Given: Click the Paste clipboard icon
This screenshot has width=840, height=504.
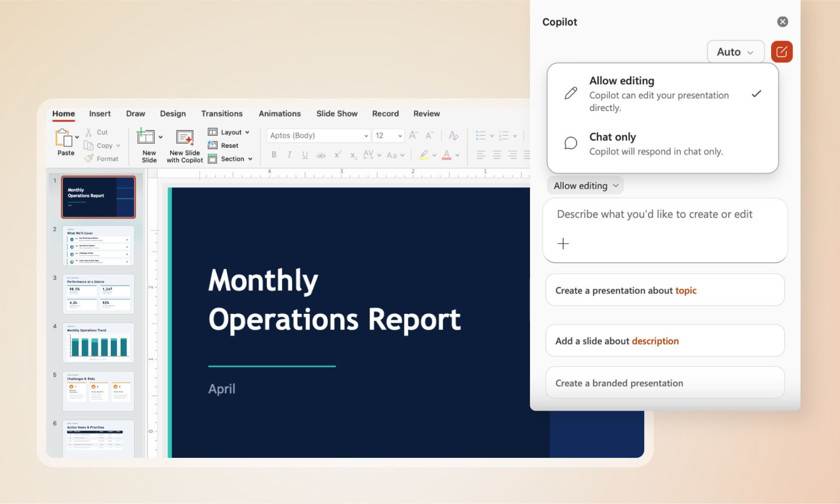Looking at the screenshot, I should [63, 138].
